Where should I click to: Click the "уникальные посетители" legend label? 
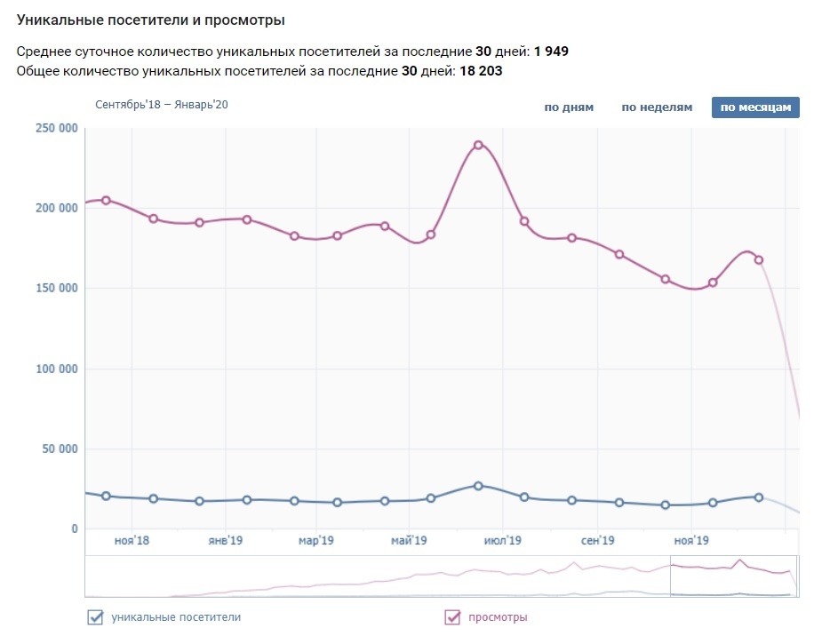coord(175,617)
